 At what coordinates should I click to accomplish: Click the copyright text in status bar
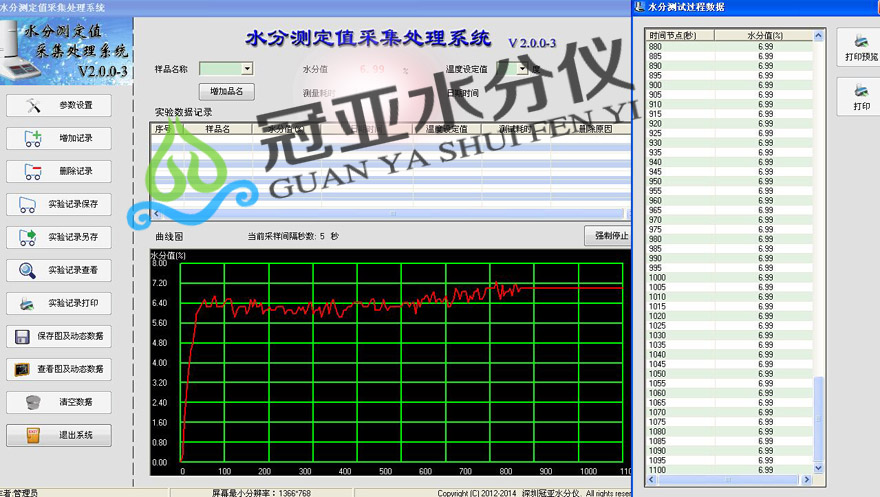(x=534, y=493)
